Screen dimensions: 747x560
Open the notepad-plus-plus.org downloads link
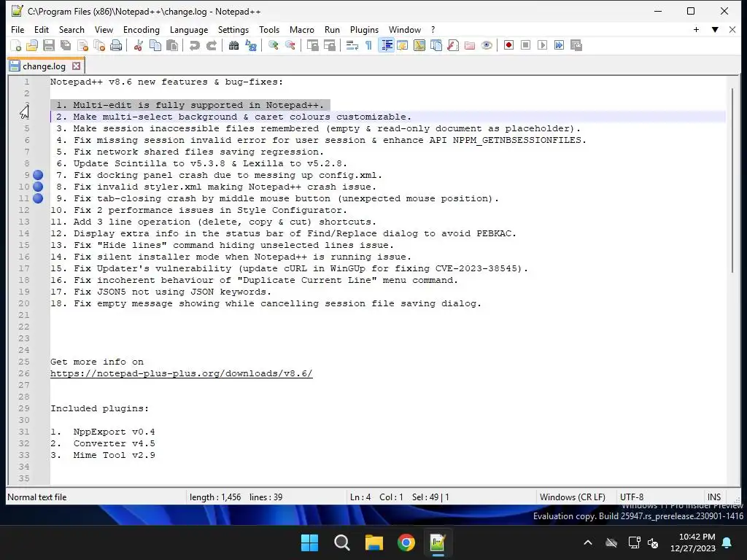click(x=182, y=373)
